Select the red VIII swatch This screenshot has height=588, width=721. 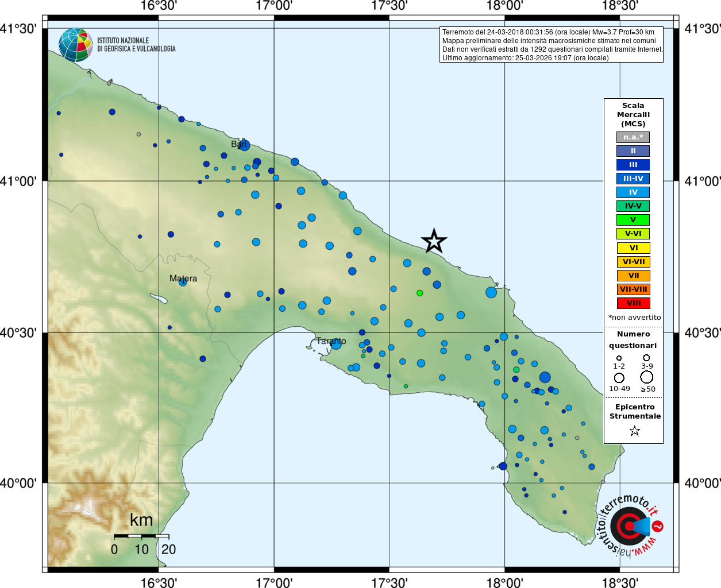click(x=633, y=303)
